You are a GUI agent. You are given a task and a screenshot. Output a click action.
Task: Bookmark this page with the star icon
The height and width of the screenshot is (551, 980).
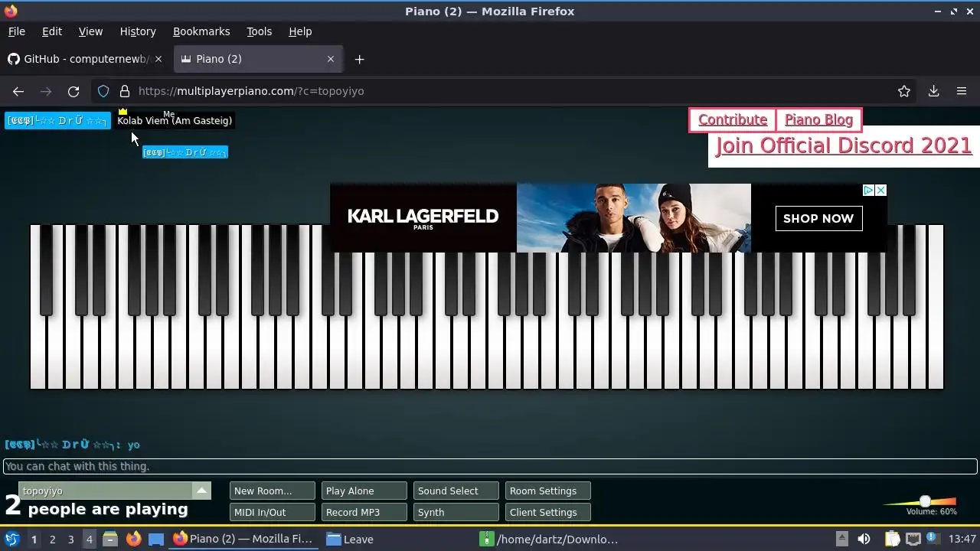click(904, 91)
